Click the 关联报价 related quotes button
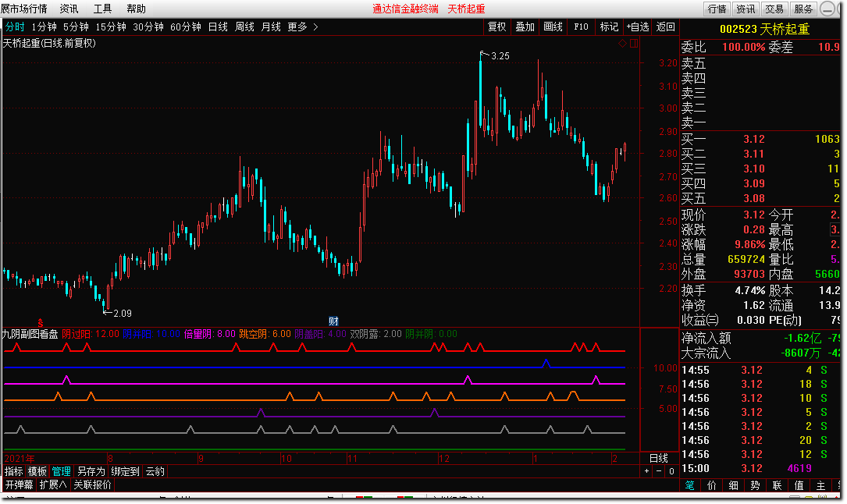The height and width of the screenshot is (504, 847). point(92,484)
